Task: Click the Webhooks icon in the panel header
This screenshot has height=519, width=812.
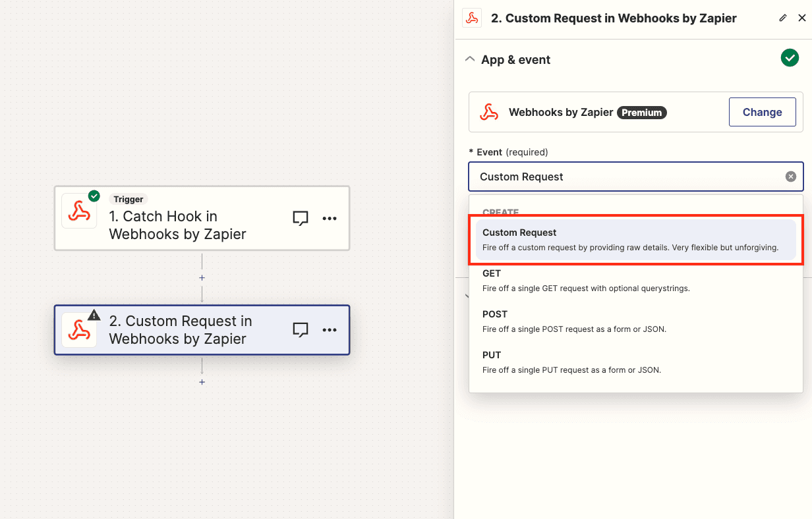Action: pos(471,18)
